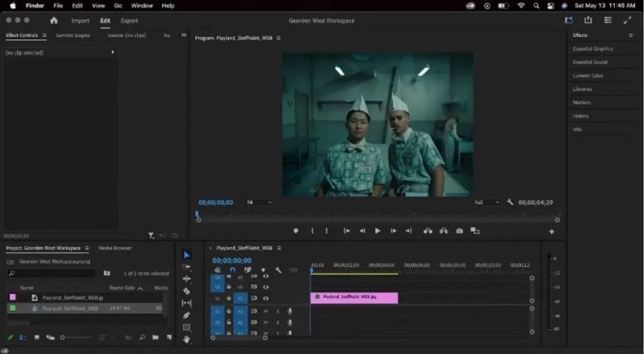The height and width of the screenshot is (354, 644).
Task: Expand the no clip selected arrow
Action: (x=112, y=53)
